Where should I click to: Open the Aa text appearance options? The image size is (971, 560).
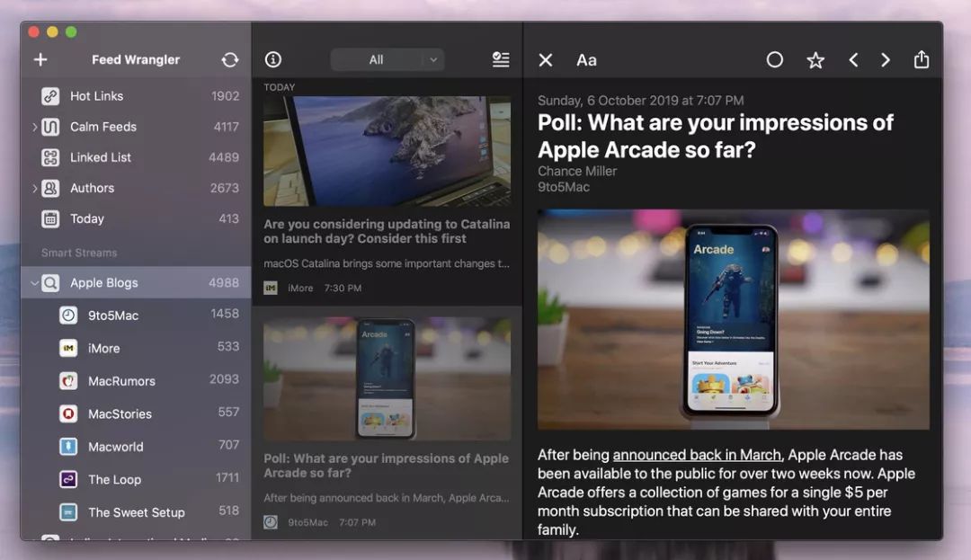pyautogui.click(x=586, y=60)
